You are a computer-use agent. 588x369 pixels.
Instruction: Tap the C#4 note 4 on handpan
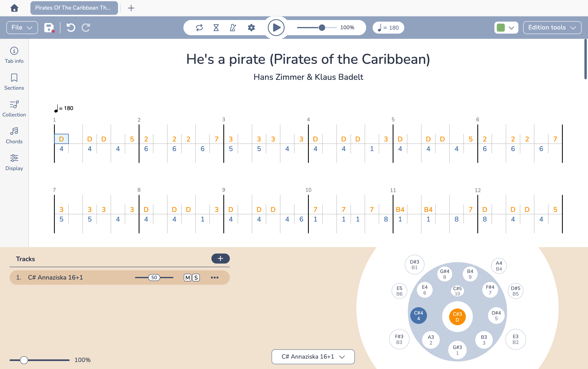pos(419,316)
